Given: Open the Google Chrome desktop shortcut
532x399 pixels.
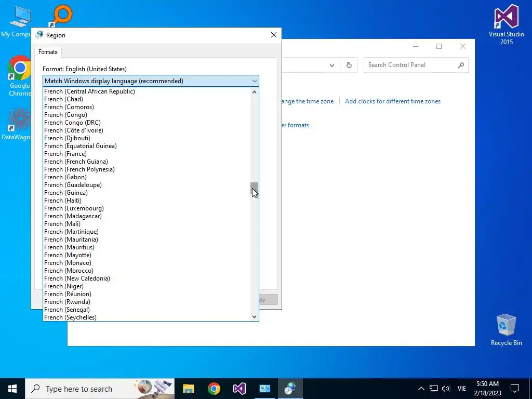Looking at the screenshot, I should pyautogui.click(x=19, y=76).
